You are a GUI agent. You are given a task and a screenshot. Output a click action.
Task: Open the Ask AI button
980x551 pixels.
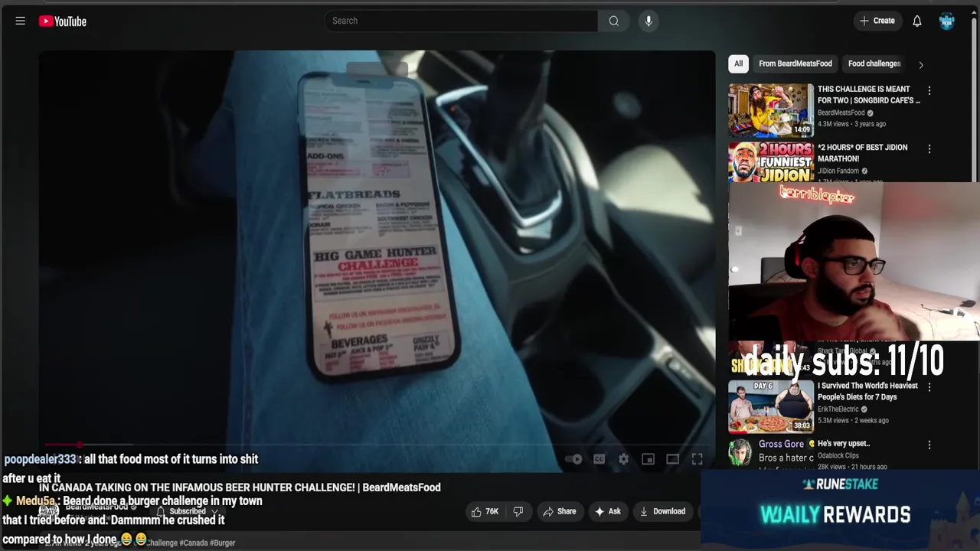point(608,511)
